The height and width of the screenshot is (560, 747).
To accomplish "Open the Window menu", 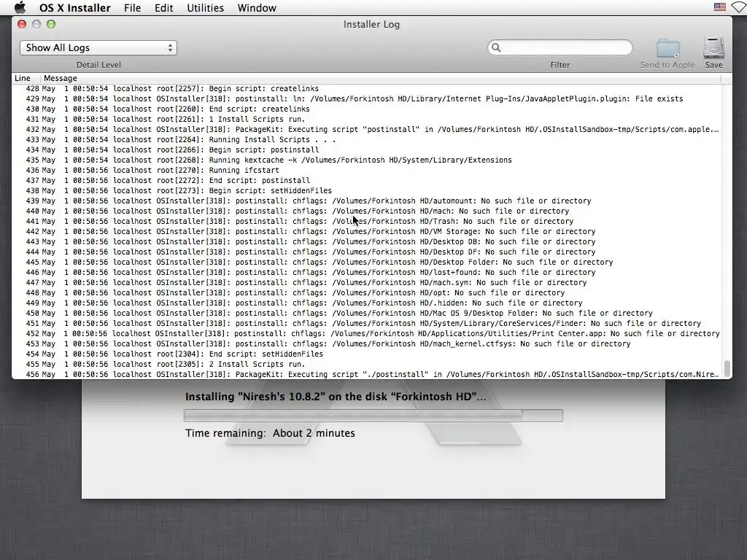I will 257,7.
